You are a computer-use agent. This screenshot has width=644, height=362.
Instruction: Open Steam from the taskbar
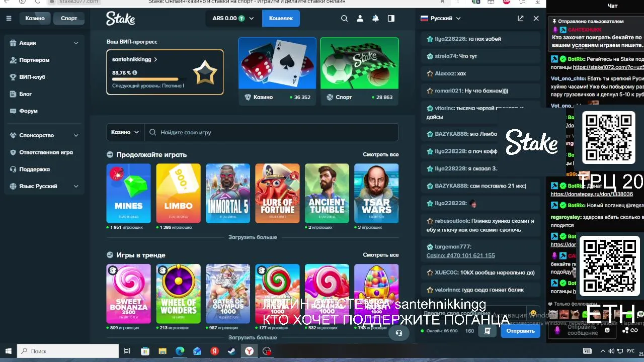pyautogui.click(x=232, y=351)
